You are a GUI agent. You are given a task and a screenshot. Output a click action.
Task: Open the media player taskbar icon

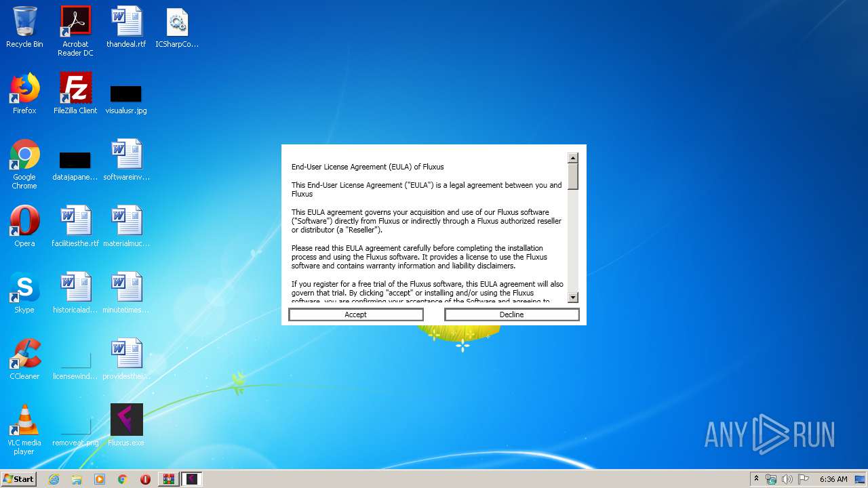(x=100, y=479)
